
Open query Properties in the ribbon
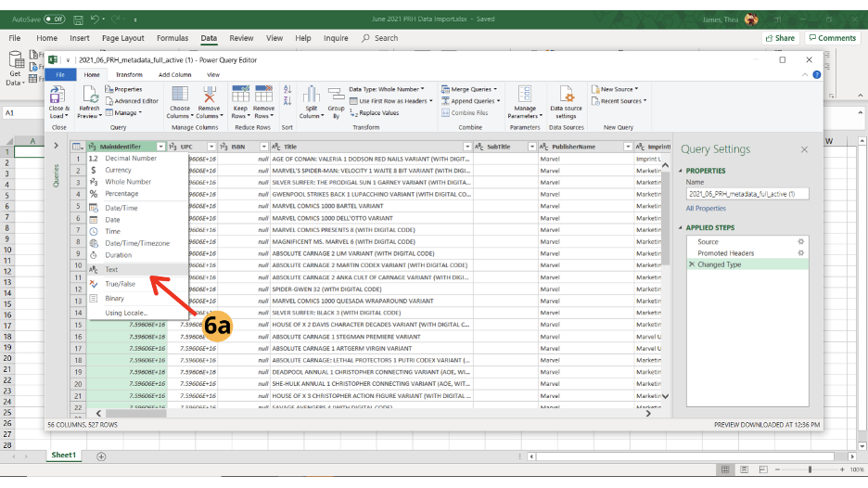coord(124,89)
